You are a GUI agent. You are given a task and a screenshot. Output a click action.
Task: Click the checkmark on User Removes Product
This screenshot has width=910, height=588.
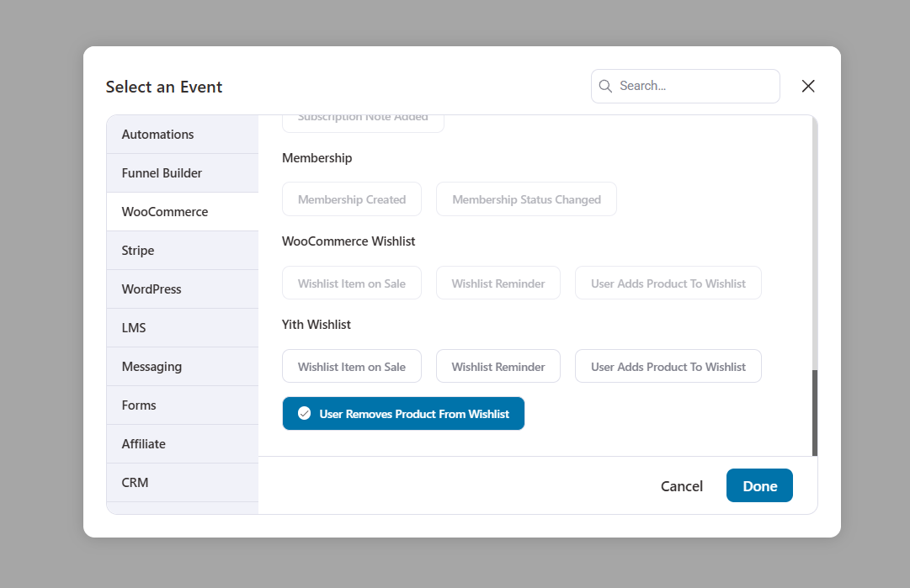(x=304, y=414)
